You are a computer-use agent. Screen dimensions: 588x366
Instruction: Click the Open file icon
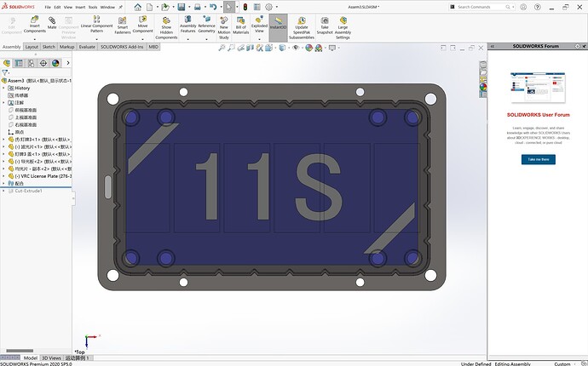(164, 7)
